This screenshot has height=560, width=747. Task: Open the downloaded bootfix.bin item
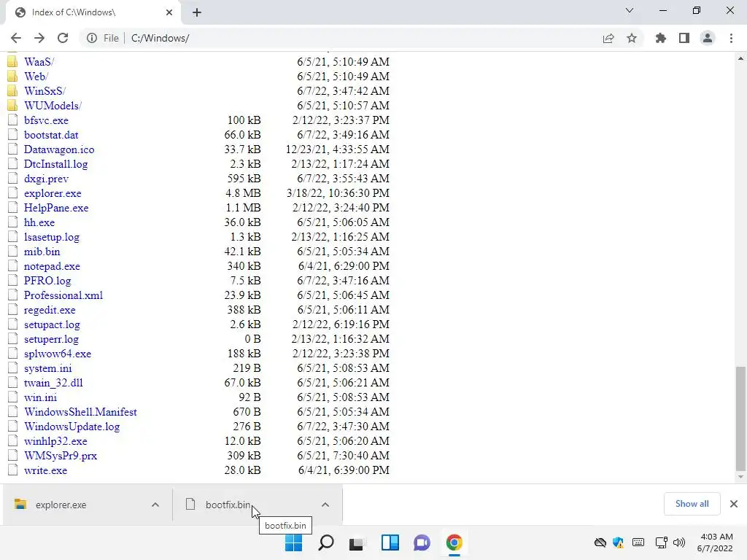point(245,505)
